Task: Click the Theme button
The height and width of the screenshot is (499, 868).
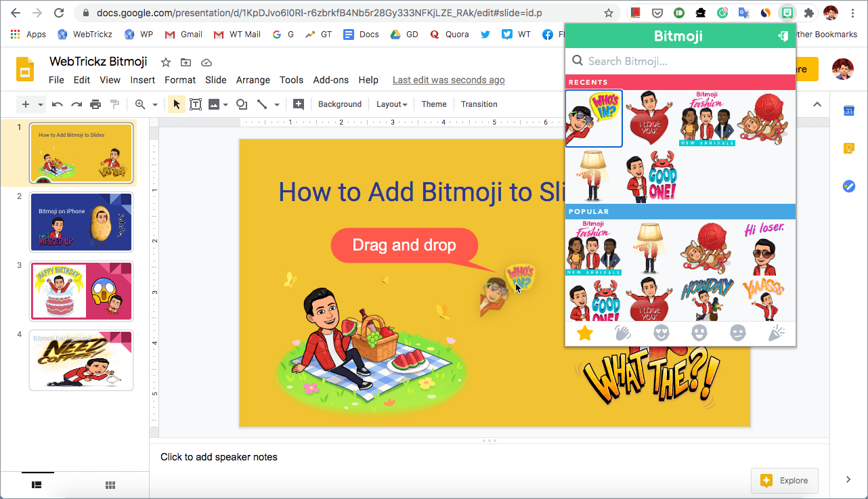Action: (434, 104)
